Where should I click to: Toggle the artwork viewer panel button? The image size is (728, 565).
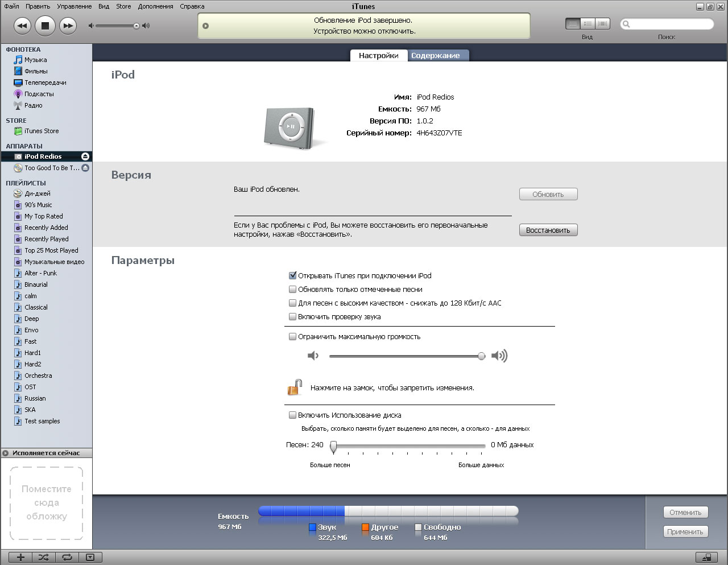coord(90,558)
